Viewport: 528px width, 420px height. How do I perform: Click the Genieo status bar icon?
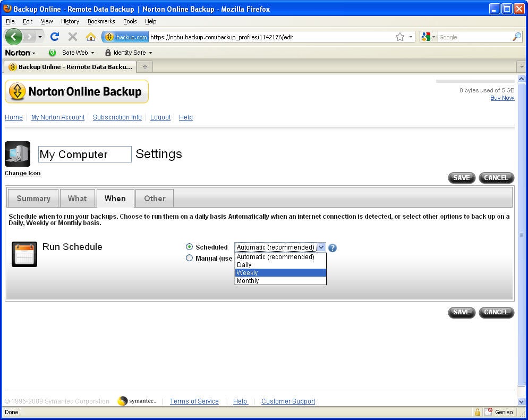[488, 412]
